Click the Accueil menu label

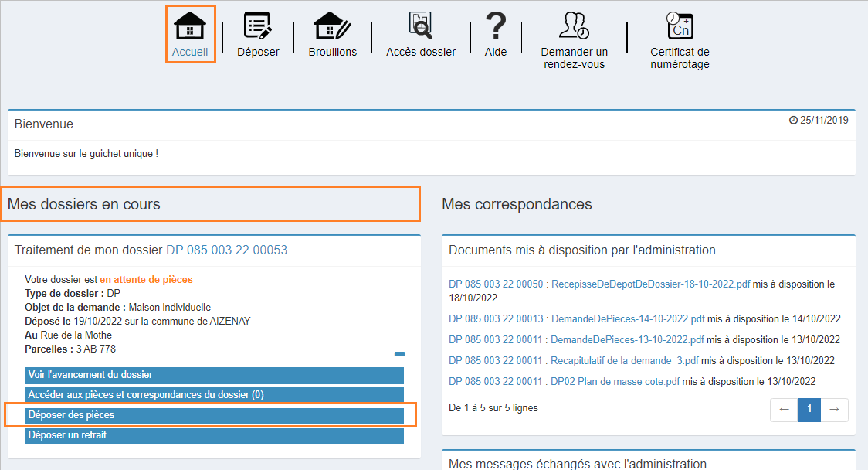[190, 52]
